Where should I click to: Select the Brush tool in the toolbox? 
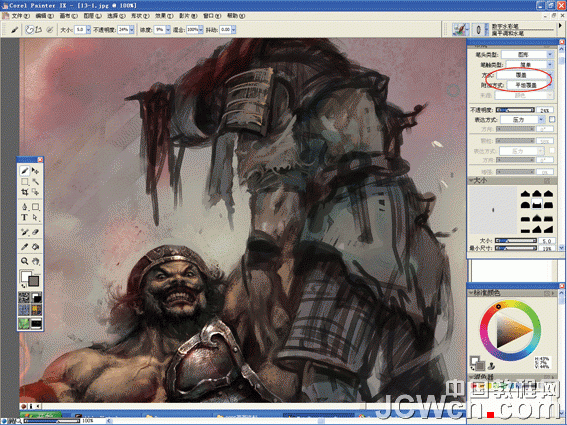coord(25,171)
